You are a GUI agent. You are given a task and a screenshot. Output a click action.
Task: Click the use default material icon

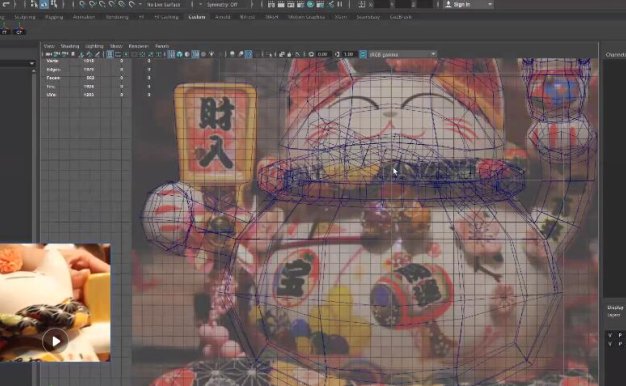[187, 54]
